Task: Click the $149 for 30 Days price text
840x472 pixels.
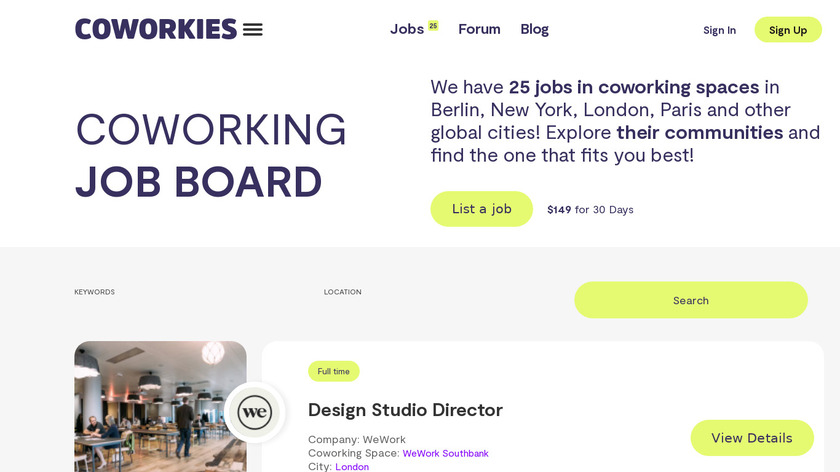Action: pyautogui.click(x=590, y=210)
